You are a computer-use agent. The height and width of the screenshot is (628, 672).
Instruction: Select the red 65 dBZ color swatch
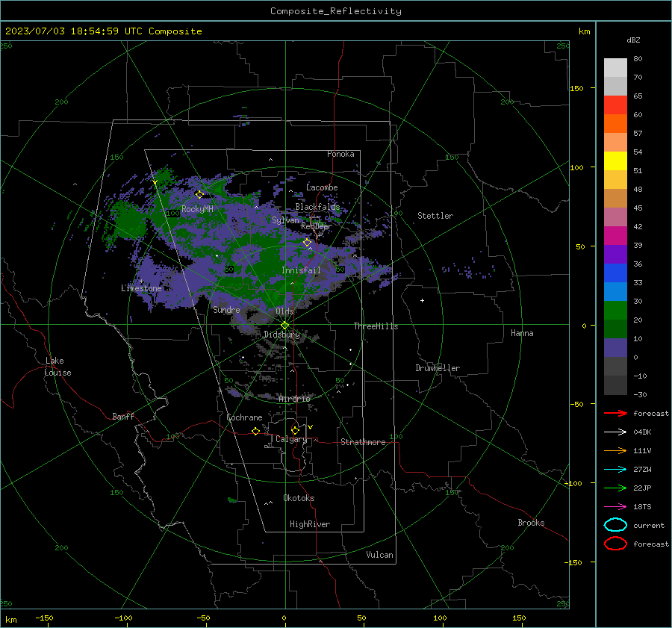615,105
